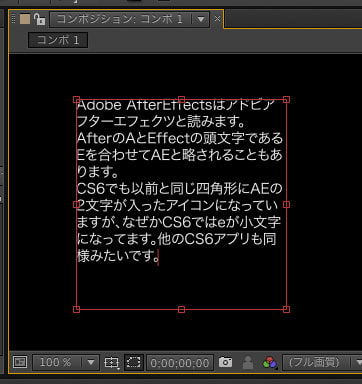
Task: Toggle mask and shape path visibility
Action: tap(134, 362)
